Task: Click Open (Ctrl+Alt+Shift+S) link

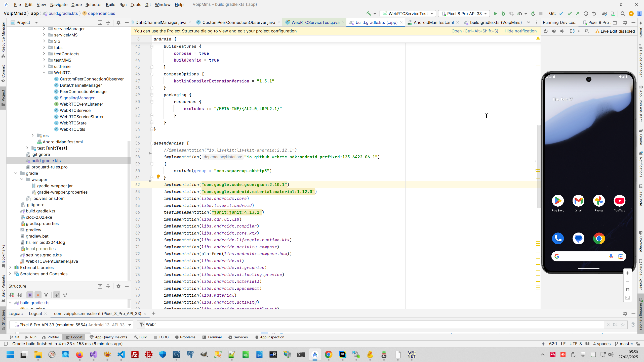Action: (474, 31)
